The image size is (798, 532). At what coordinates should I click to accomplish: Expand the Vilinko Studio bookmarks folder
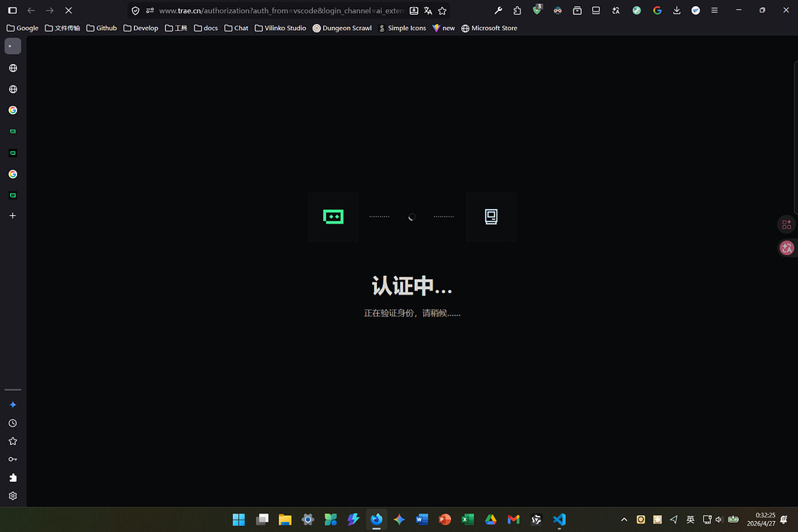281,28
